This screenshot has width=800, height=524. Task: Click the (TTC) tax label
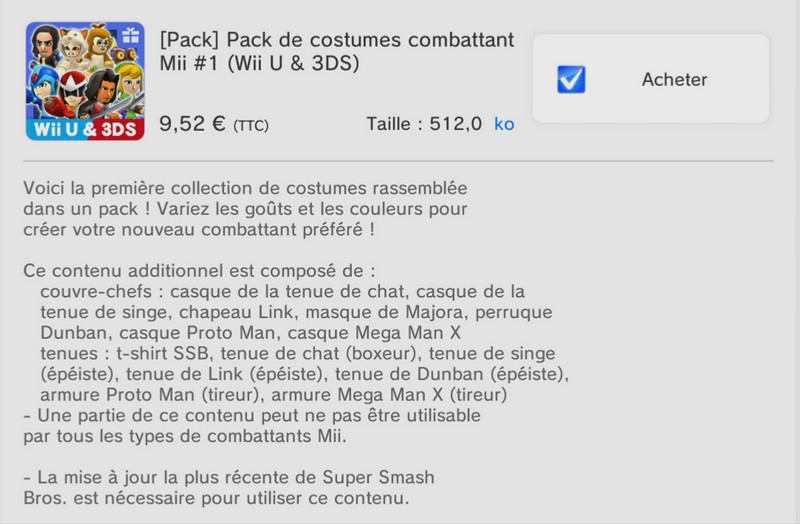(251, 126)
